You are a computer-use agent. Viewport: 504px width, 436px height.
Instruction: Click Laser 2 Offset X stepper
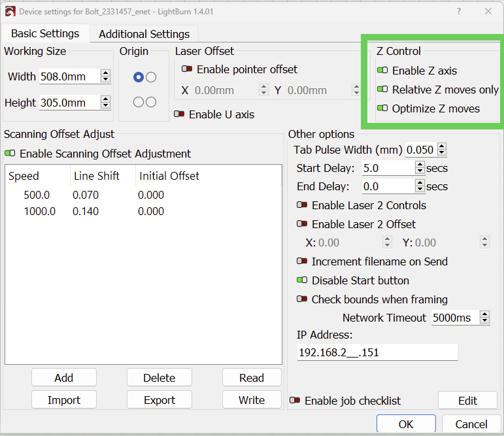388,242
